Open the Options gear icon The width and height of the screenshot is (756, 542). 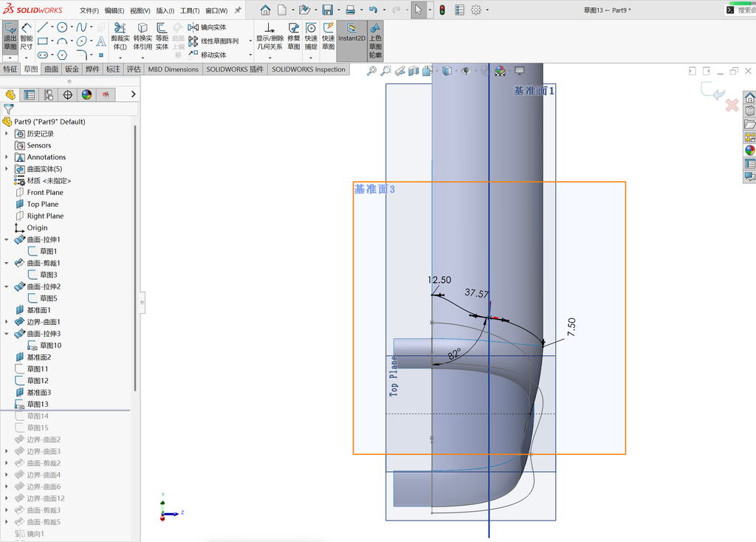476,10
